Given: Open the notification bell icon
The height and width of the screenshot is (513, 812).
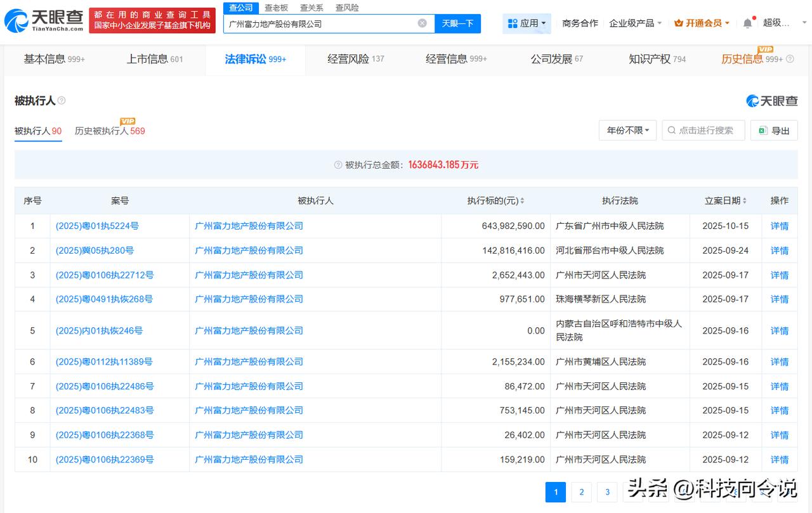Looking at the screenshot, I should 747,23.
